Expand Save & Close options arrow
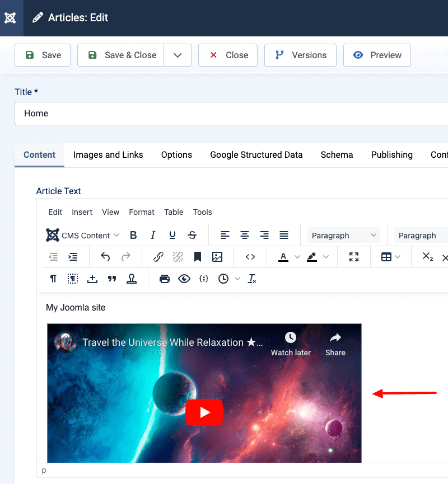The width and height of the screenshot is (448, 484). [x=178, y=55]
